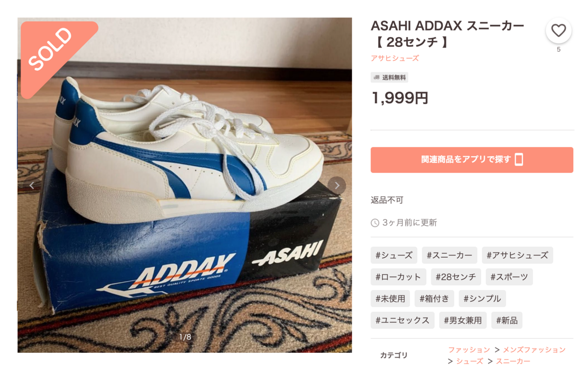The height and width of the screenshot is (368, 588).
Task: Select the #未使用 hashtag
Action: click(x=391, y=298)
